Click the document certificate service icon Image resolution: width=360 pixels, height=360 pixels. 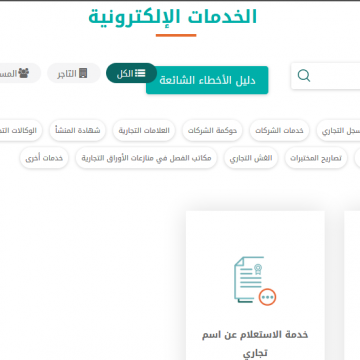tap(255, 281)
